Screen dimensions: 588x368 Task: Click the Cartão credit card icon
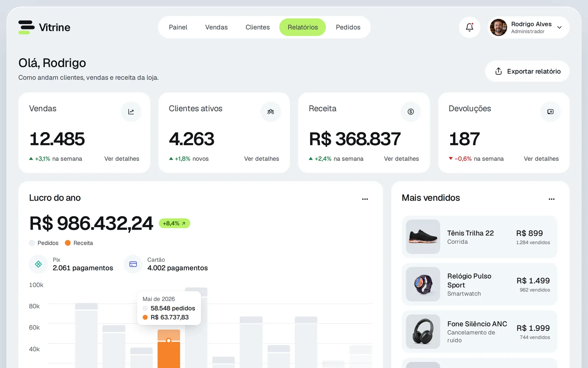click(133, 264)
